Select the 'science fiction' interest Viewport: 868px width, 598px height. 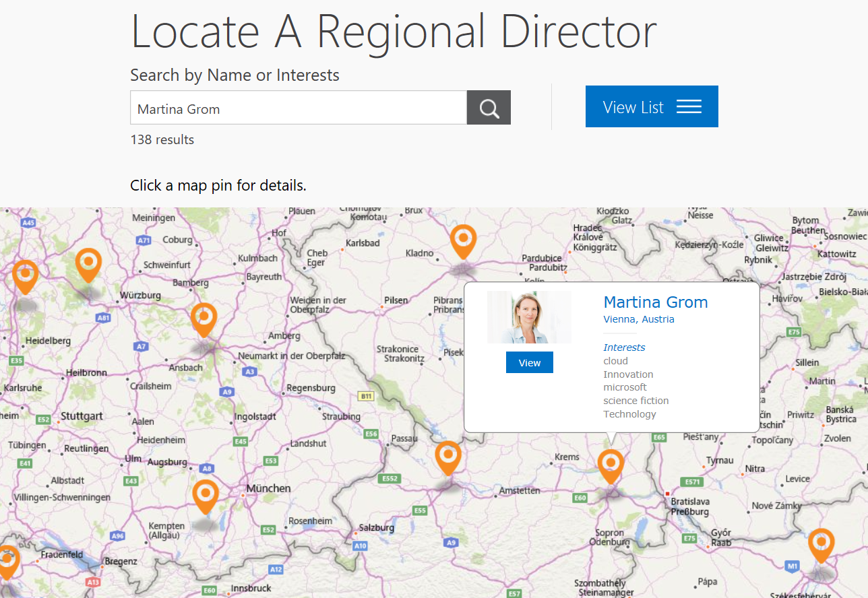tap(635, 401)
